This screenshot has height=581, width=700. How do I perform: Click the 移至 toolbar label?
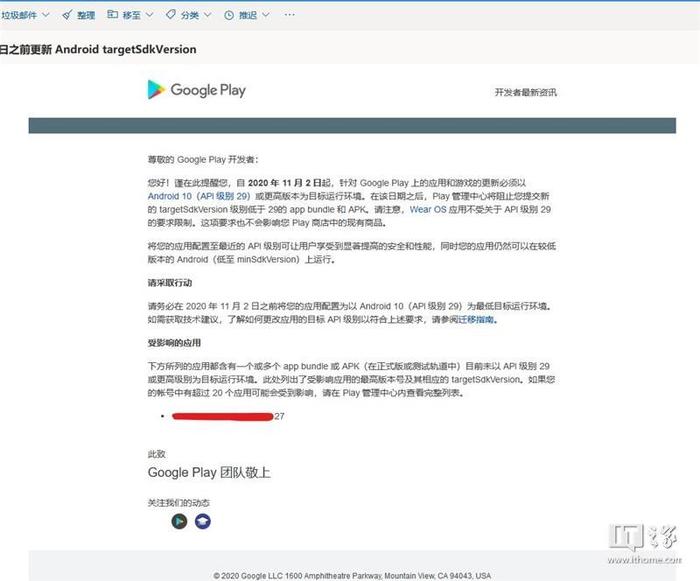[x=131, y=15]
